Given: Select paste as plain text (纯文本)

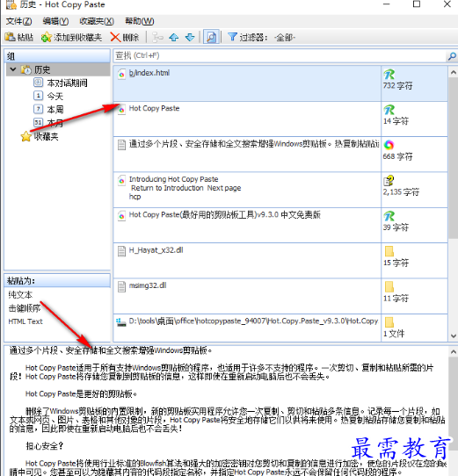Looking at the screenshot, I should (x=20, y=294).
